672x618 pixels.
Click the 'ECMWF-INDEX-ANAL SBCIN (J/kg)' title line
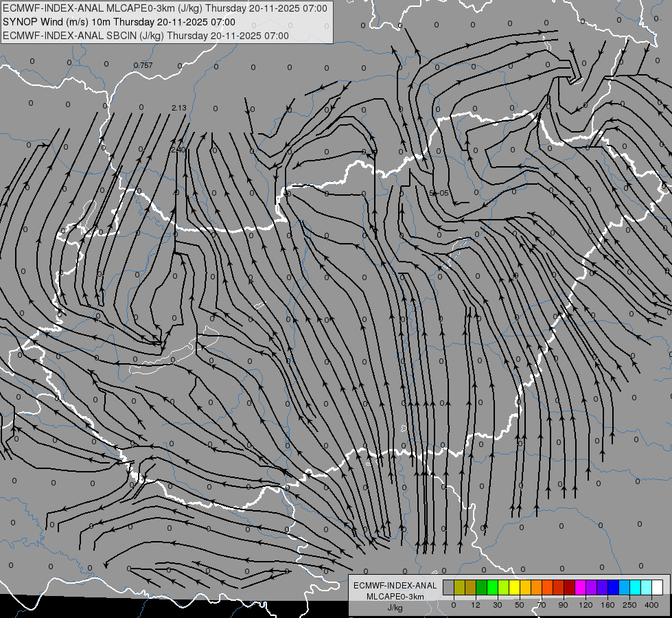coord(146,36)
